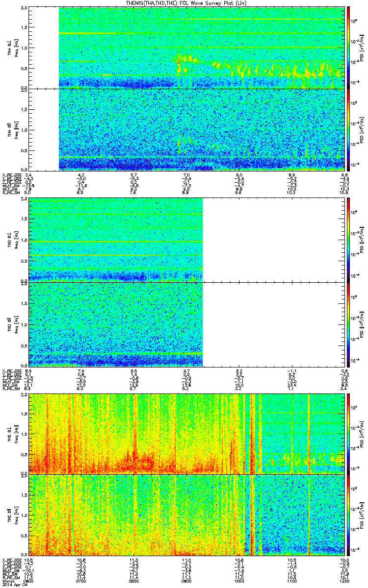368x588 pixels.
Task: Click the PSD color bar beside top THA panel
Action: (x=349, y=48)
